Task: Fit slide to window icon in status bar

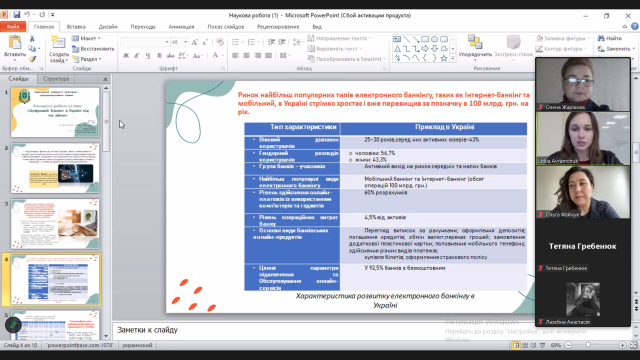Action: tap(633, 345)
